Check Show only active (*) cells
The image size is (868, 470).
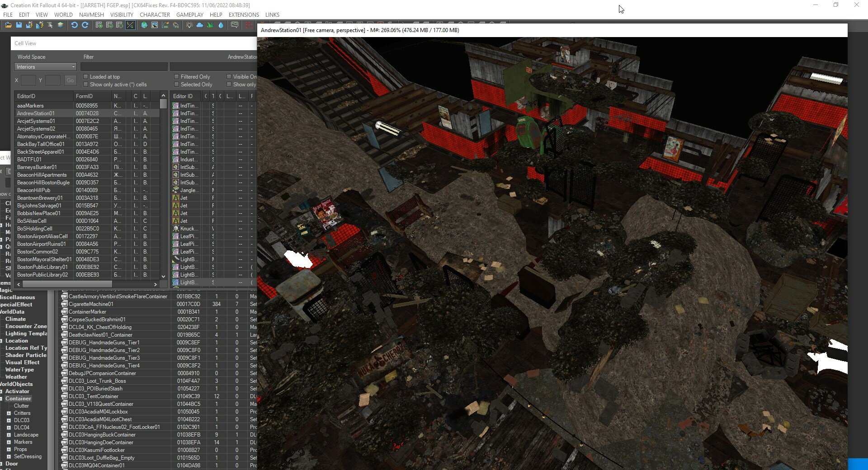click(x=86, y=85)
